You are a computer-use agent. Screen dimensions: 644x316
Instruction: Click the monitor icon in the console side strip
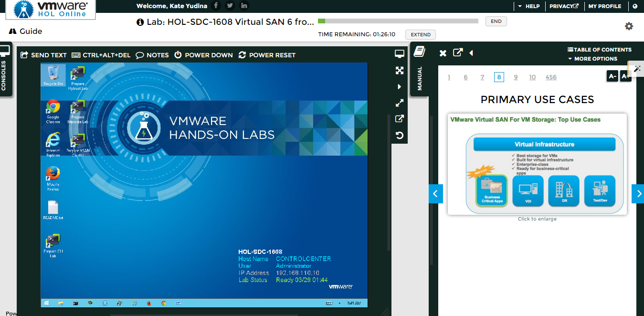click(x=400, y=54)
